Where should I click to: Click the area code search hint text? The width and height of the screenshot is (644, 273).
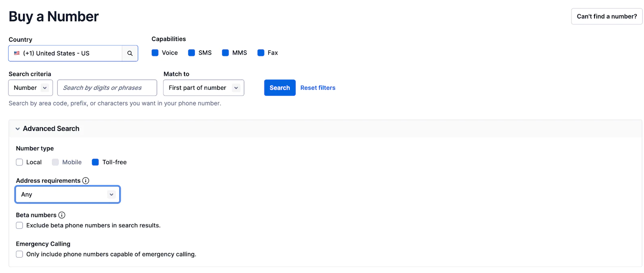point(115,103)
